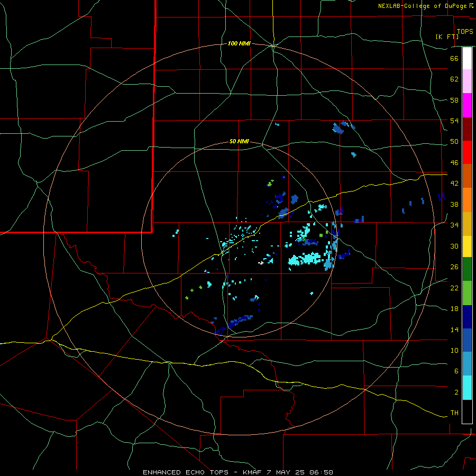Click the 'KMAF' radar site identifier
This screenshot has height=476, width=476.
tap(253, 472)
